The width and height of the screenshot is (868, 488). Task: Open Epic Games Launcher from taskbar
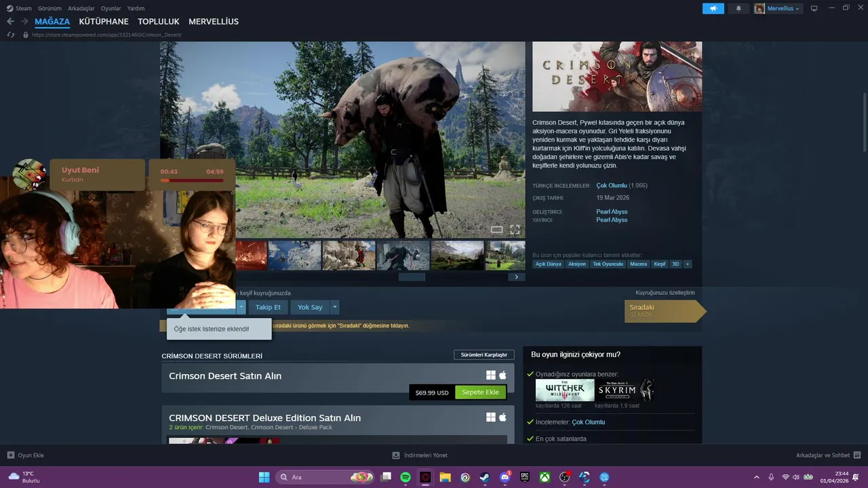524,477
